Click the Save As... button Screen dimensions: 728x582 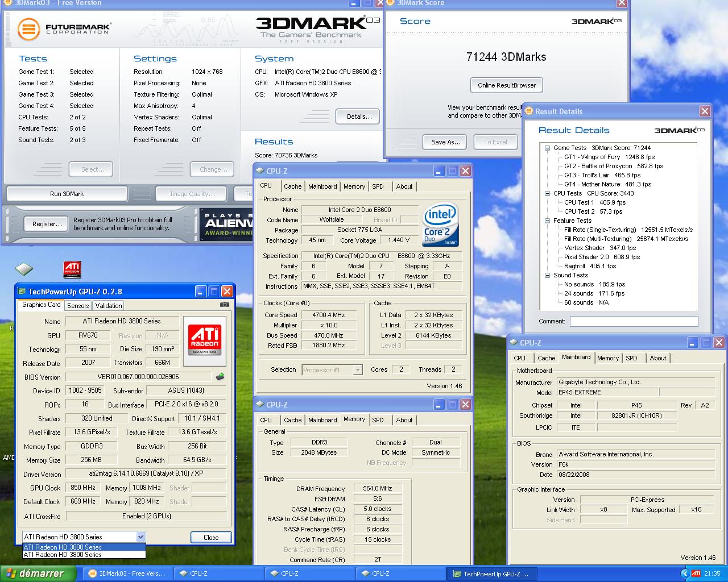[x=446, y=142]
